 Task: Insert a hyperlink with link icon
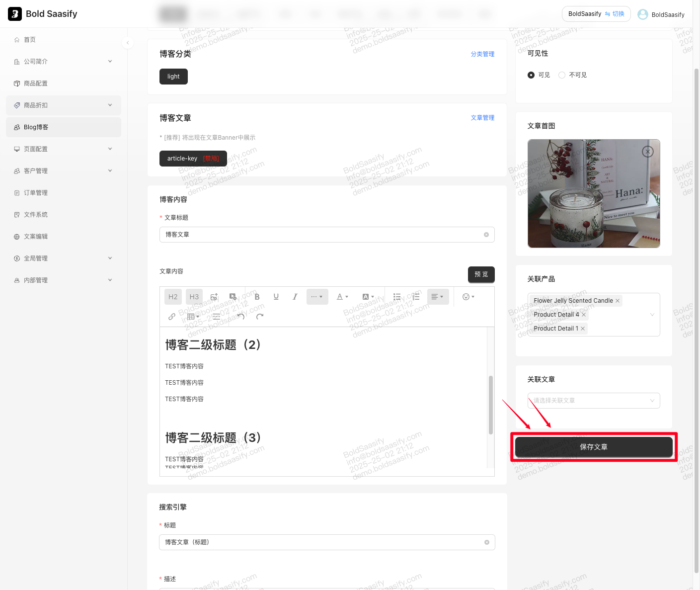tap(172, 317)
